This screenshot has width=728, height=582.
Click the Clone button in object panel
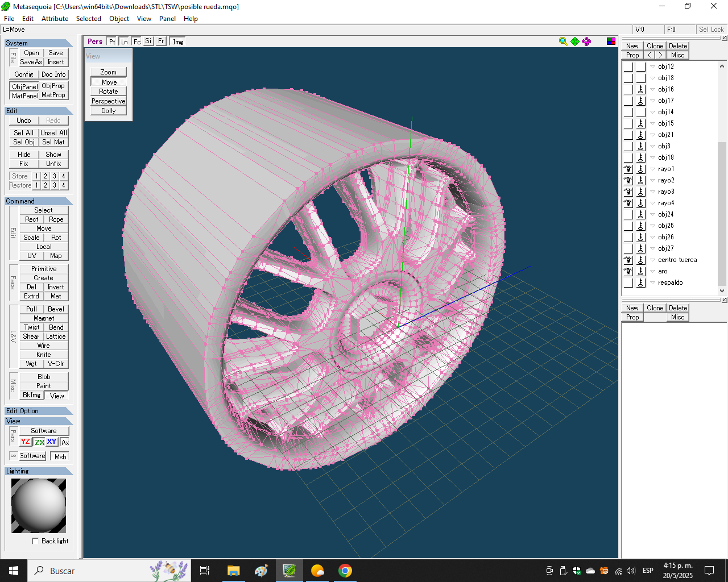click(x=655, y=46)
